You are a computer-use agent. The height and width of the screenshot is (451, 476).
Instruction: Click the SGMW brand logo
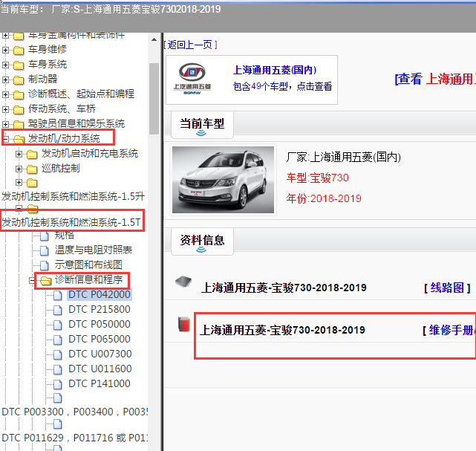pos(192,79)
